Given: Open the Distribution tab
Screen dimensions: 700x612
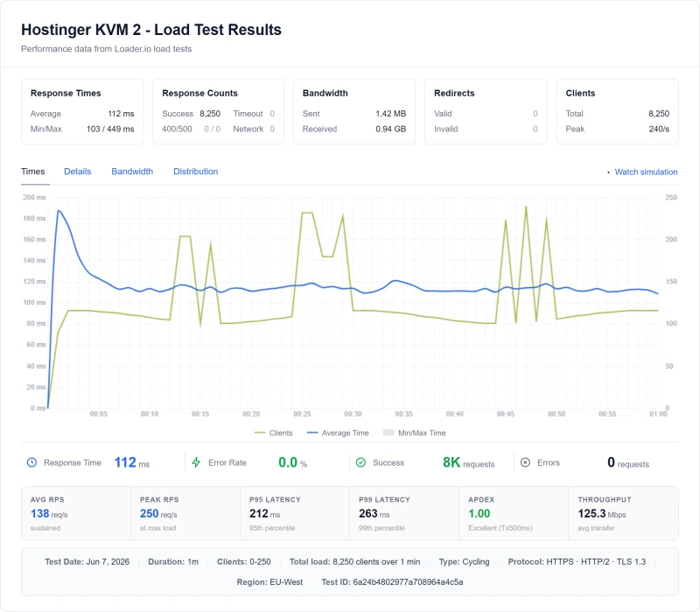Looking at the screenshot, I should [x=195, y=172].
